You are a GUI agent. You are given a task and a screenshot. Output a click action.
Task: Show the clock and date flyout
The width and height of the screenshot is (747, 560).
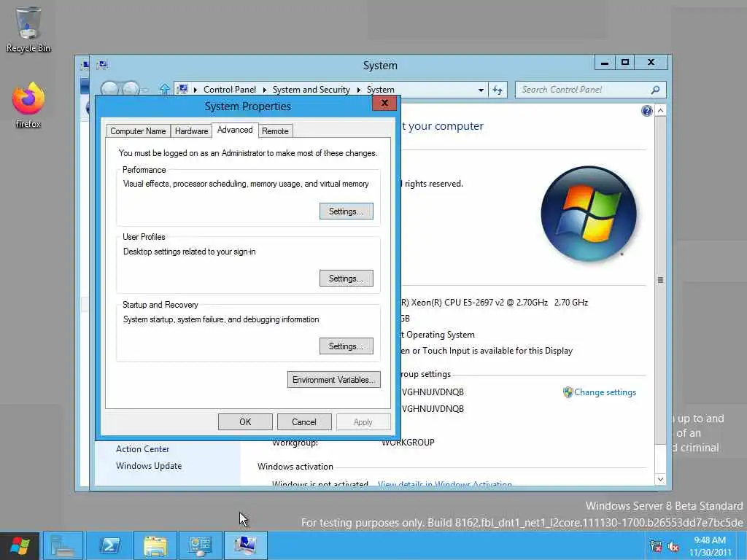click(x=710, y=546)
